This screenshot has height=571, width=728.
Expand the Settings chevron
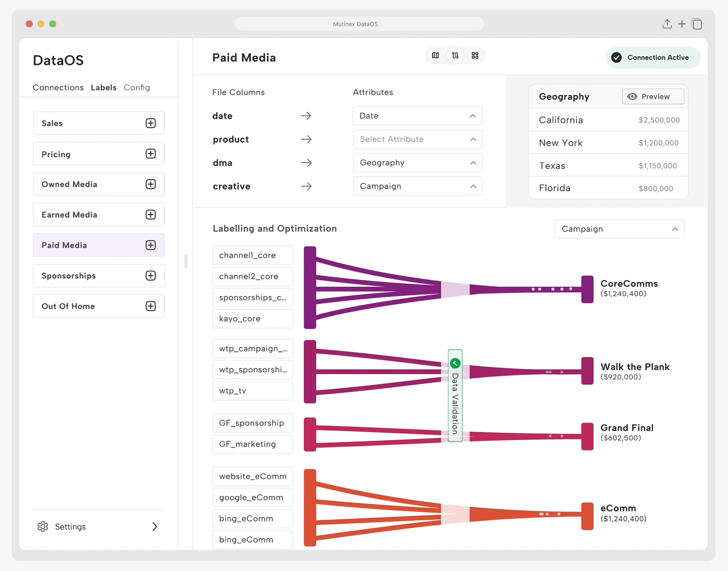(155, 527)
